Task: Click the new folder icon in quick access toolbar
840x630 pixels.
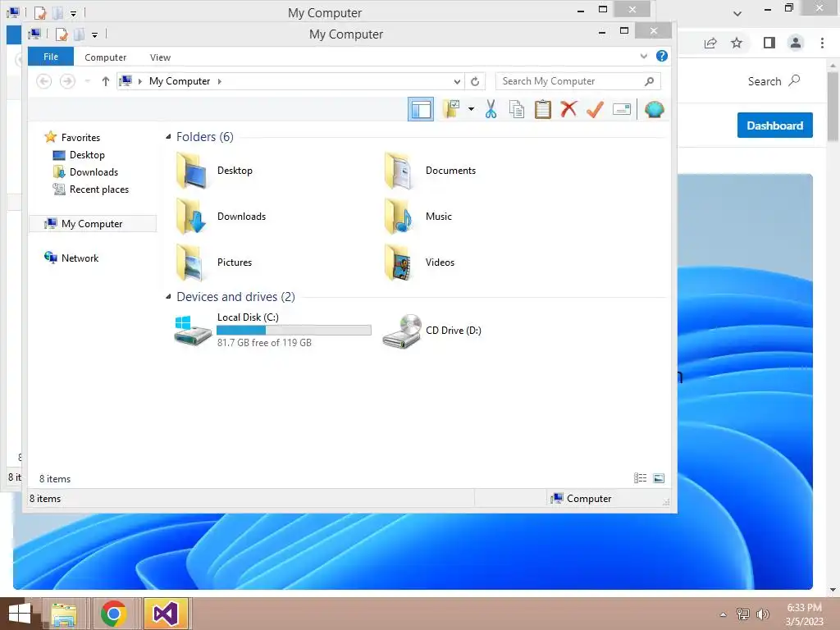Action: [x=80, y=34]
